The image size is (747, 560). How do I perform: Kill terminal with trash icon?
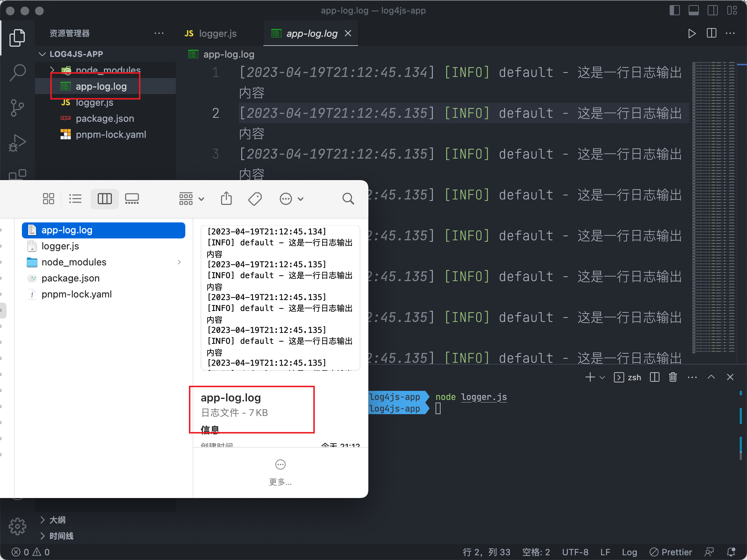pos(673,377)
